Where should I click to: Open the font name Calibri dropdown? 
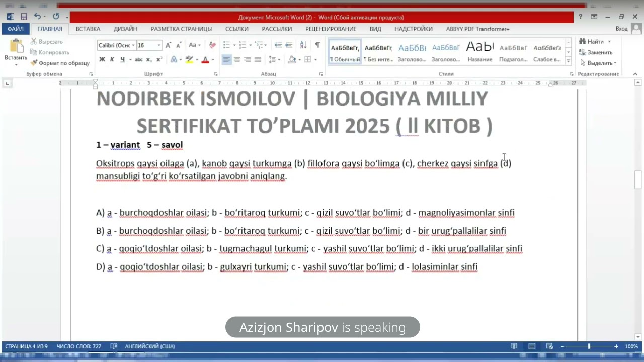[133, 45]
